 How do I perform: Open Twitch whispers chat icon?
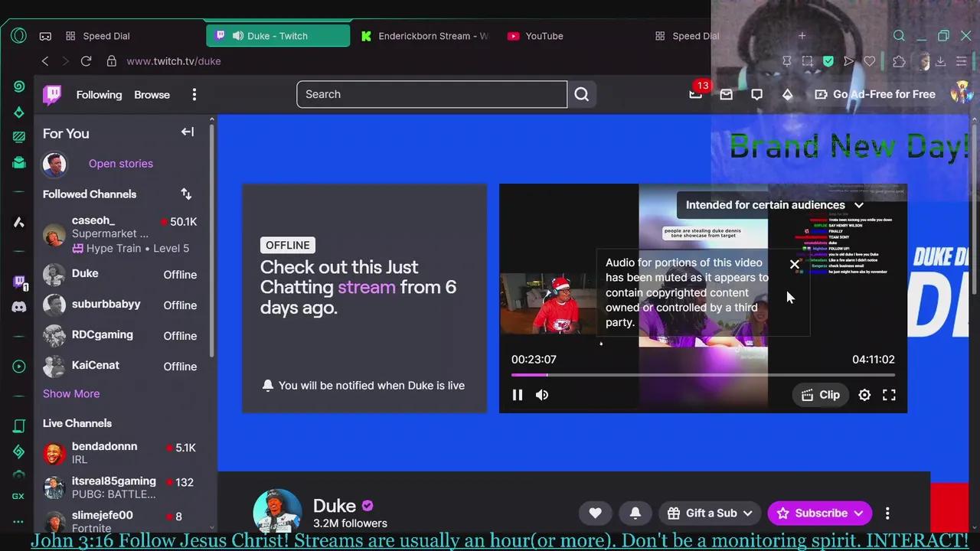[x=756, y=94]
